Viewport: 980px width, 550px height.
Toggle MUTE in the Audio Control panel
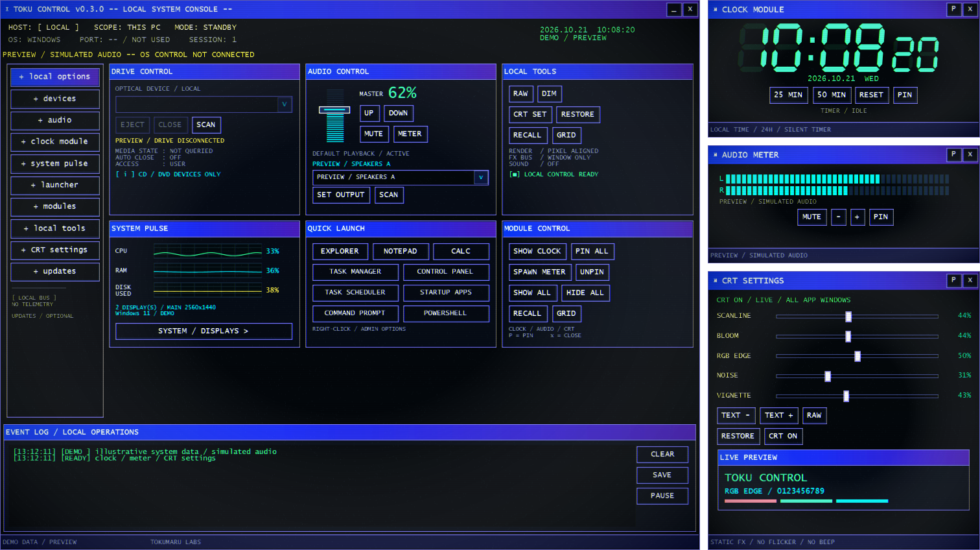click(x=373, y=134)
